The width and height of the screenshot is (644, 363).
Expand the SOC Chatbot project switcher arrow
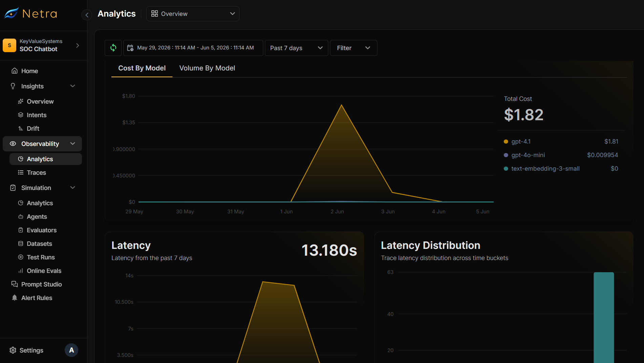(78, 45)
